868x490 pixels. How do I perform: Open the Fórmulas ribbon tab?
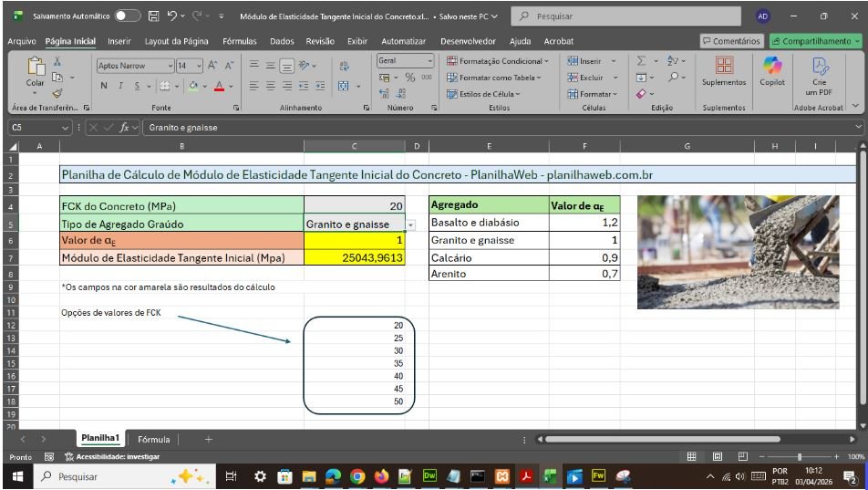pyautogui.click(x=240, y=41)
